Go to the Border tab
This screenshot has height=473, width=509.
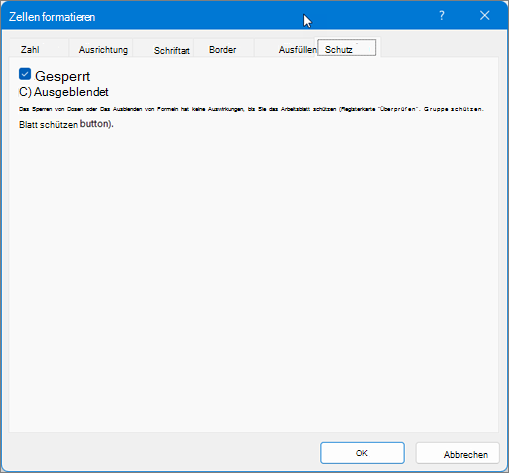coord(223,50)
